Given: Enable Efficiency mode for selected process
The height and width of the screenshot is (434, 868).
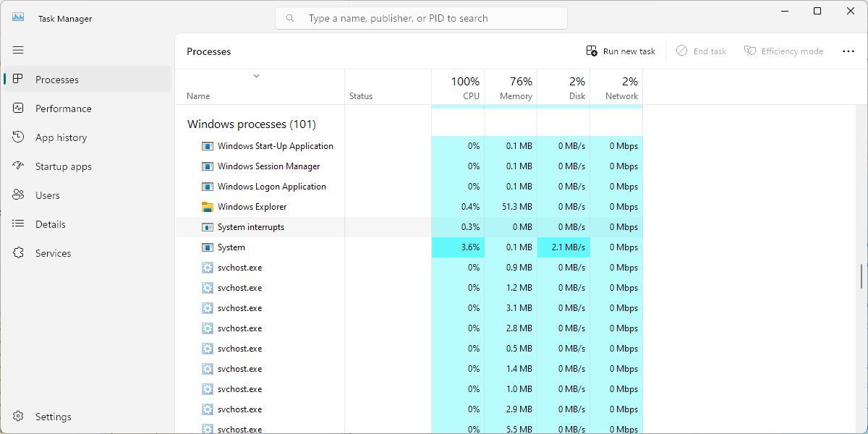Looking at the screenshot, I should tap(784, 51).
